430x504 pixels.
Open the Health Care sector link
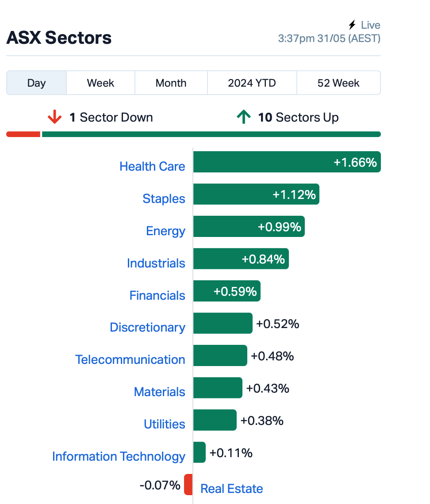pyautogui.click(x=152, y=167)
